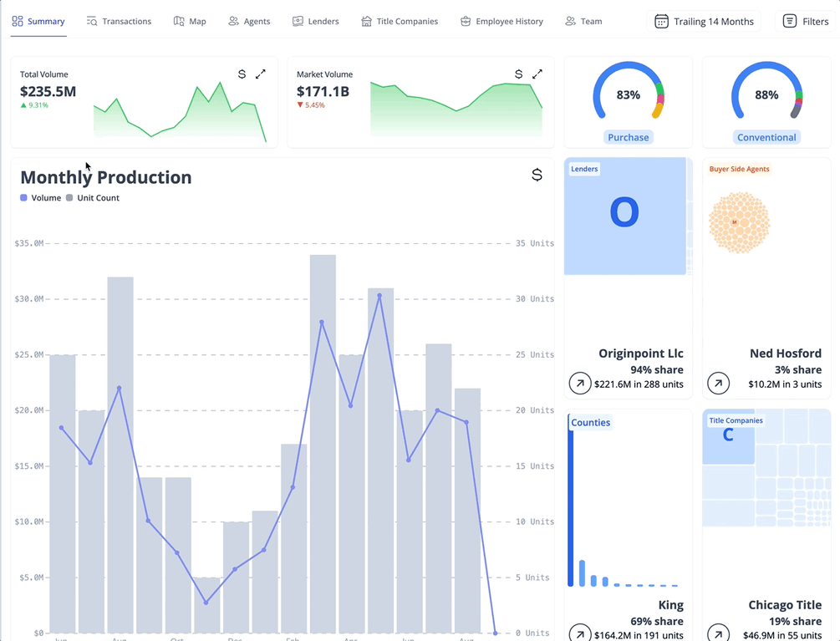Toggle the Unit Count series in the legend
The image size is (840, 641).
94,197
